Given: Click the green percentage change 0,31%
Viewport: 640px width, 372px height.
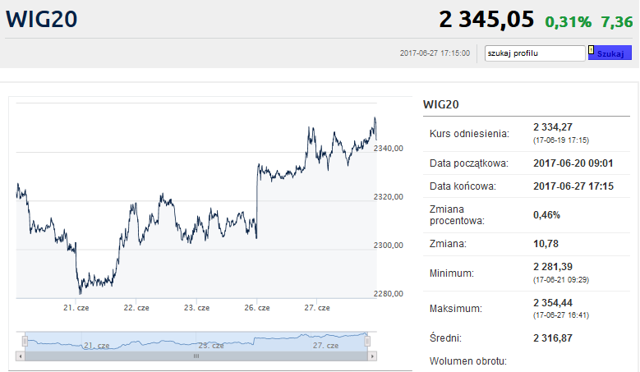Looking at the screenshot, I should point(568,22).
